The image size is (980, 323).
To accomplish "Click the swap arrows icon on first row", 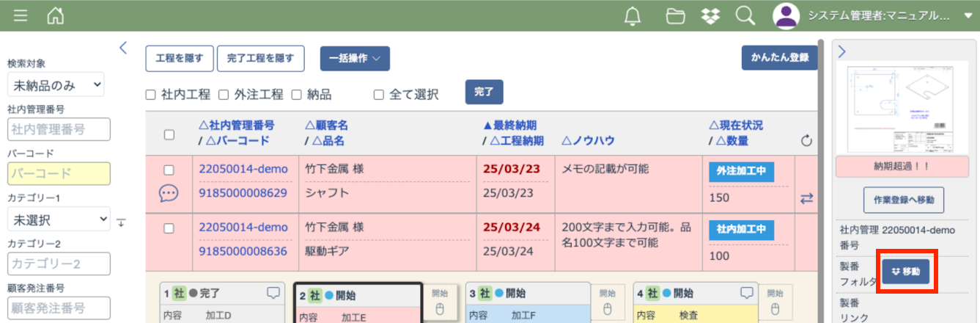I will (806, 198).
